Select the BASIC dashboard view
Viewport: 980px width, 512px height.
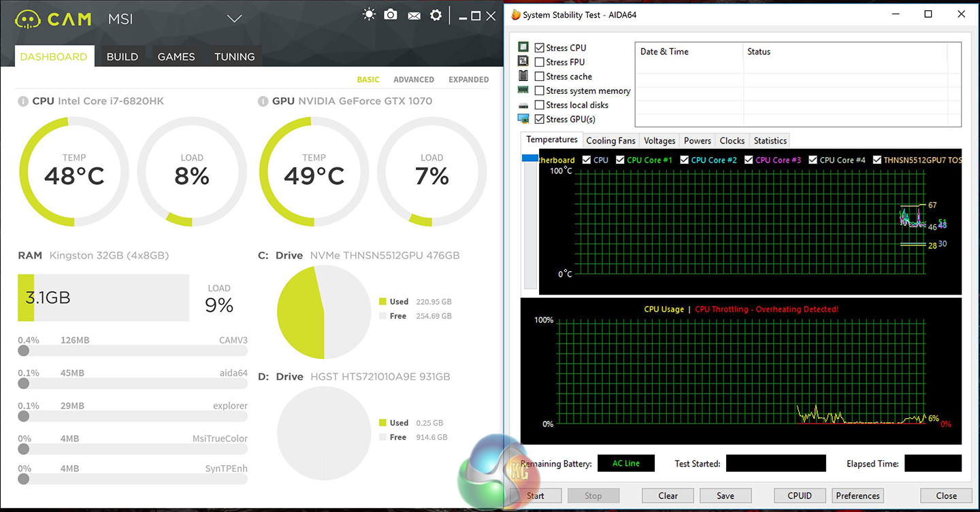click(x=368, y=80)
